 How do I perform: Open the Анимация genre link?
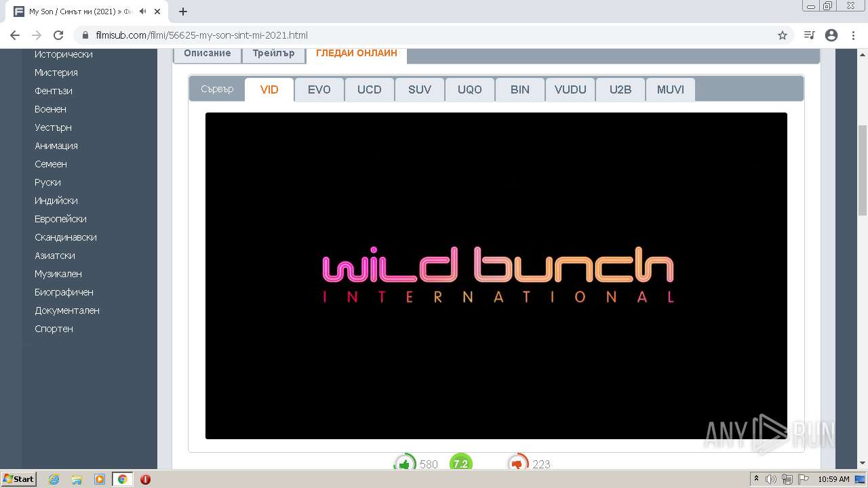coord(56,146)
